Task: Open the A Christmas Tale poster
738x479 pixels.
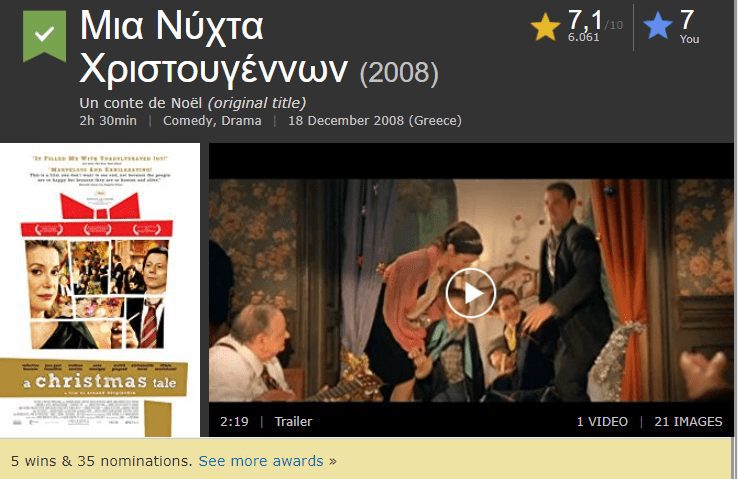Action: point(100,290)
